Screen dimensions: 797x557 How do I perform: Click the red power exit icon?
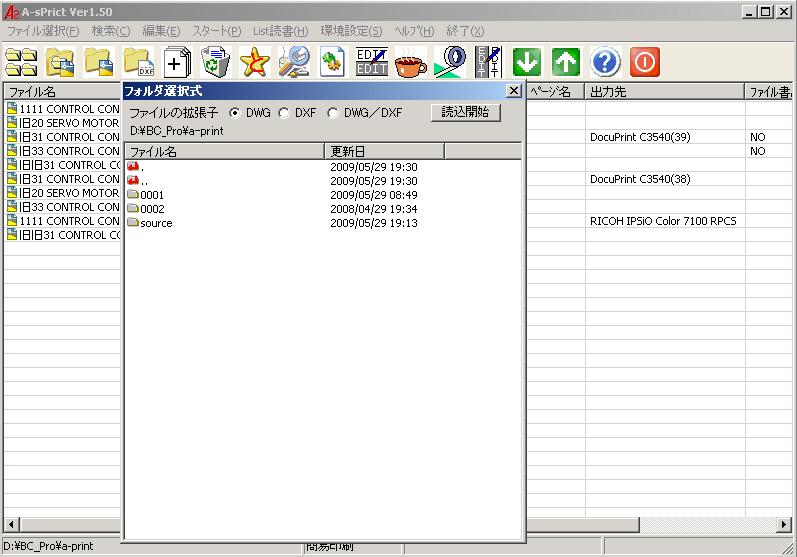pyautogui.click(x=644, y=62)
